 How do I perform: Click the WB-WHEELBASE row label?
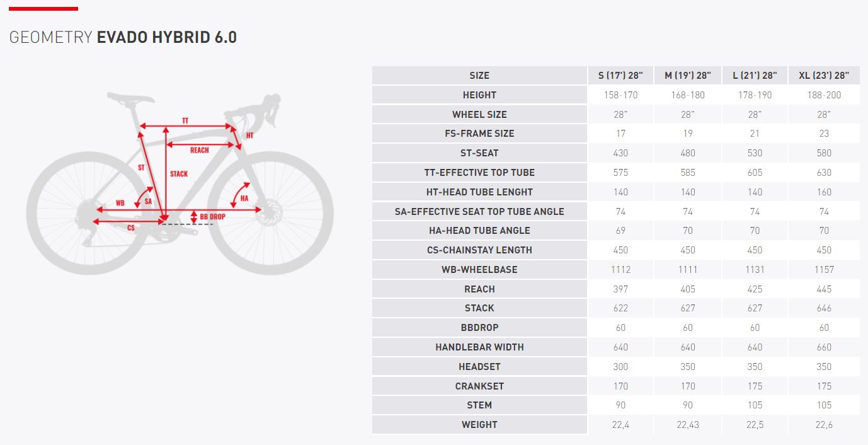tap(479, 270)
